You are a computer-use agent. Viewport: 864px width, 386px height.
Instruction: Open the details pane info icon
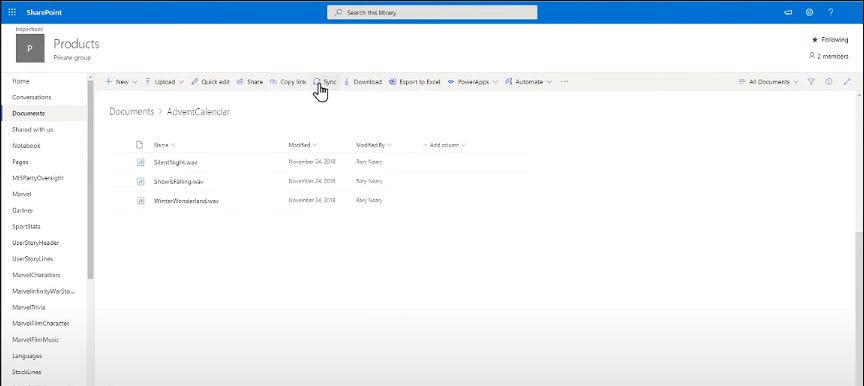pos(829,81)
